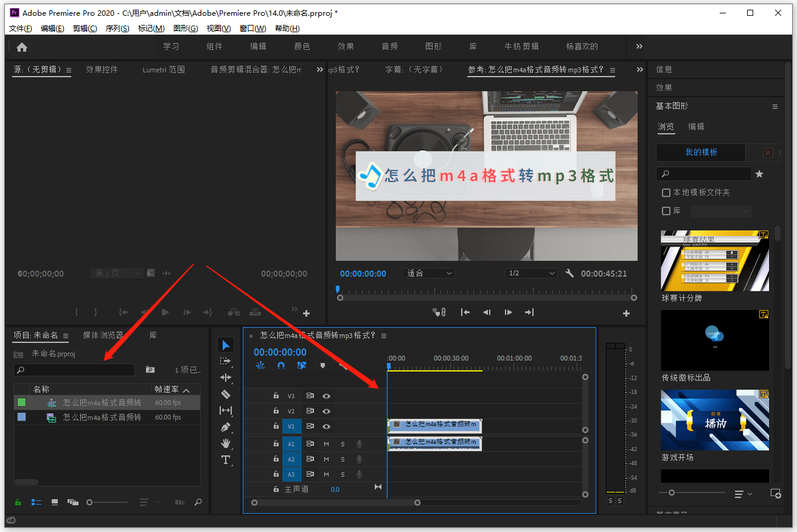Expand source panel group overflow chevron
The height and width of the screenshot is (532, 797).
coord(320,70)
